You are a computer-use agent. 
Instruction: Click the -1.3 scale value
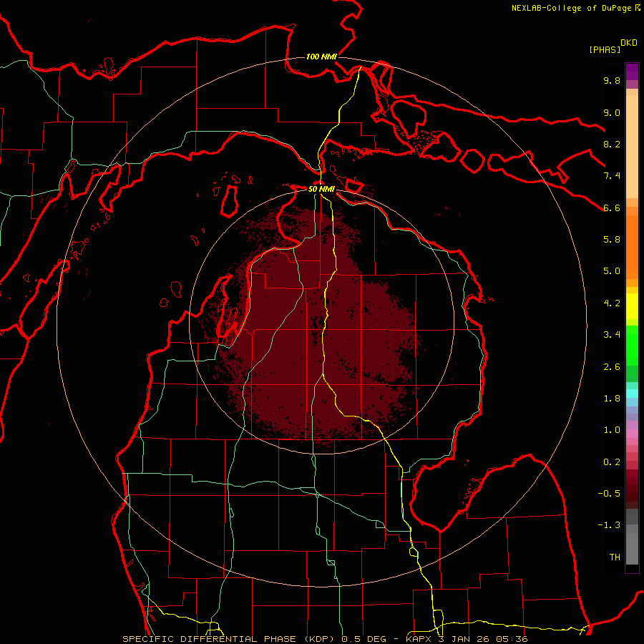click(609, 525)
